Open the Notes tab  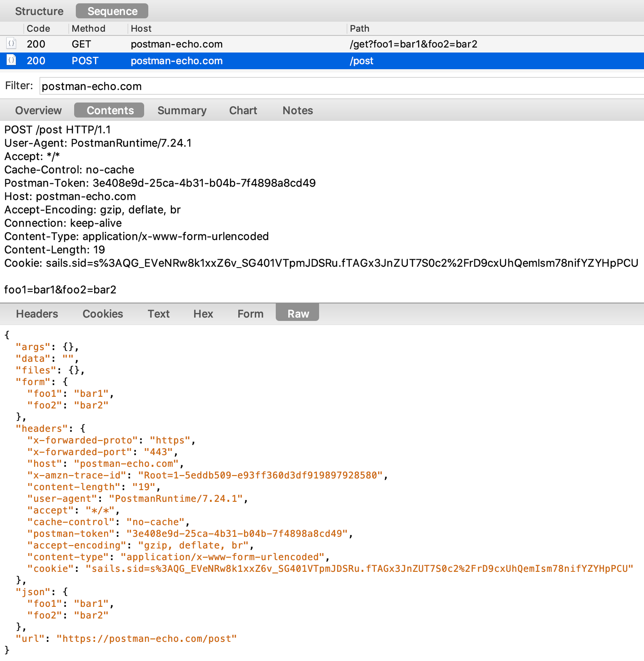tap(298, 110)
